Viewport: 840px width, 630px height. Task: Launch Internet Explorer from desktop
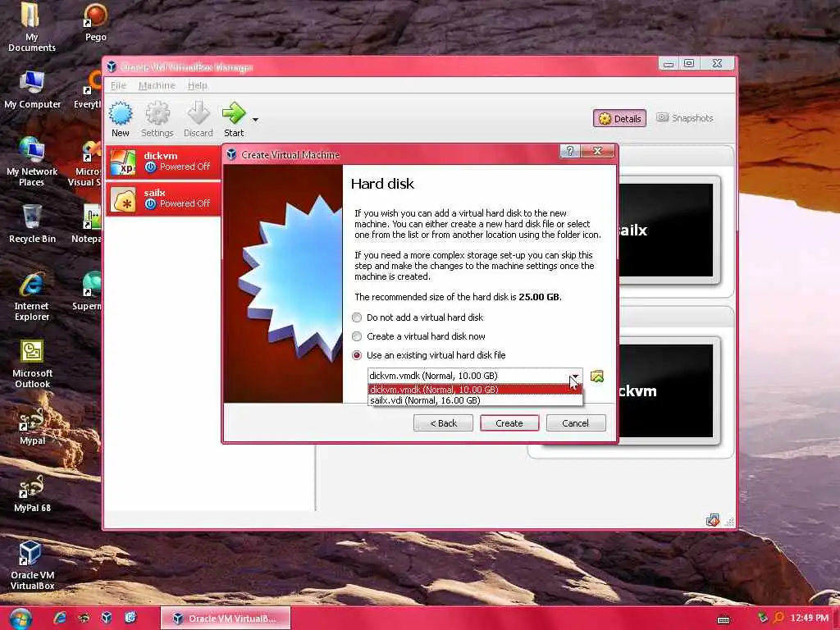(32, 296)
